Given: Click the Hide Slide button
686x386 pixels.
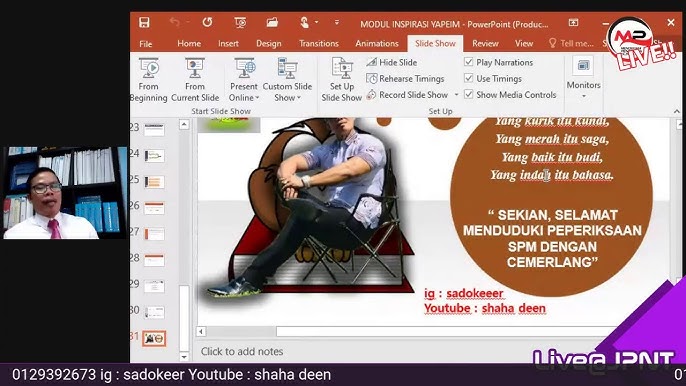Looking at the screenshot, I should click(x=392, y=62).
